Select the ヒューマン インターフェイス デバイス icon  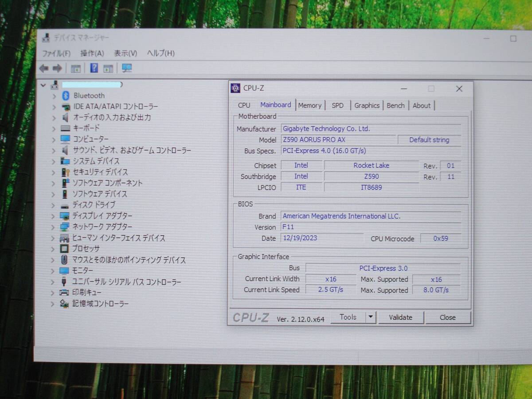pyautogui.click(x=65, y=238)
